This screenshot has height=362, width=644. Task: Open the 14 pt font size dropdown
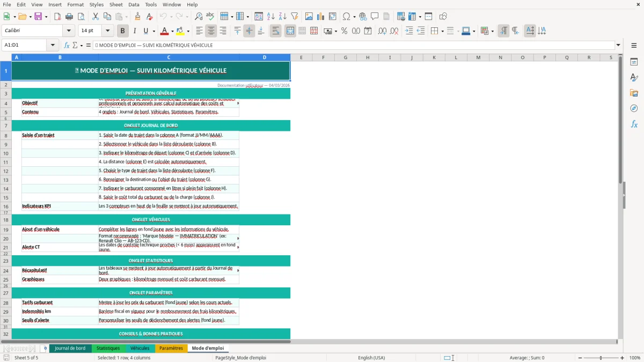[107, 31]
